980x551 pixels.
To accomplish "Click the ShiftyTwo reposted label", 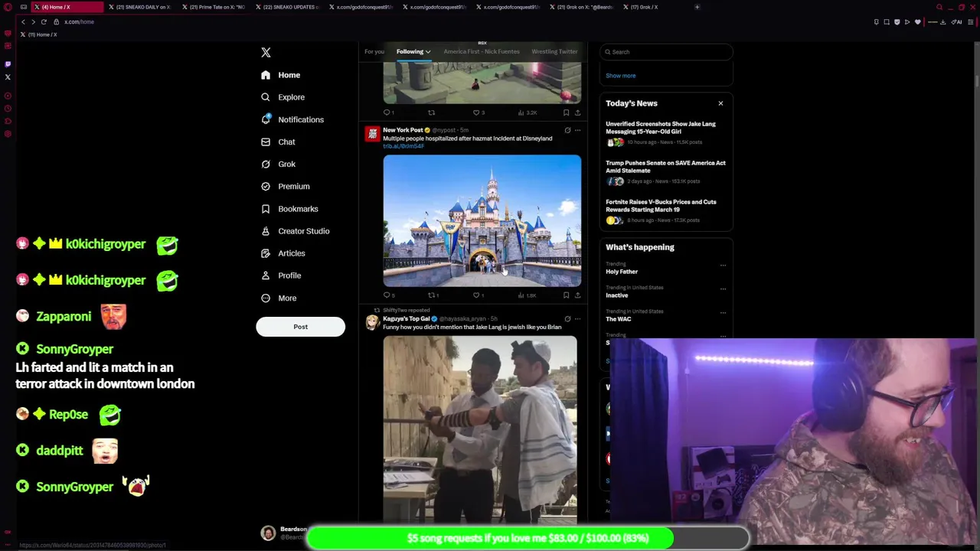I will click(407, 310).
